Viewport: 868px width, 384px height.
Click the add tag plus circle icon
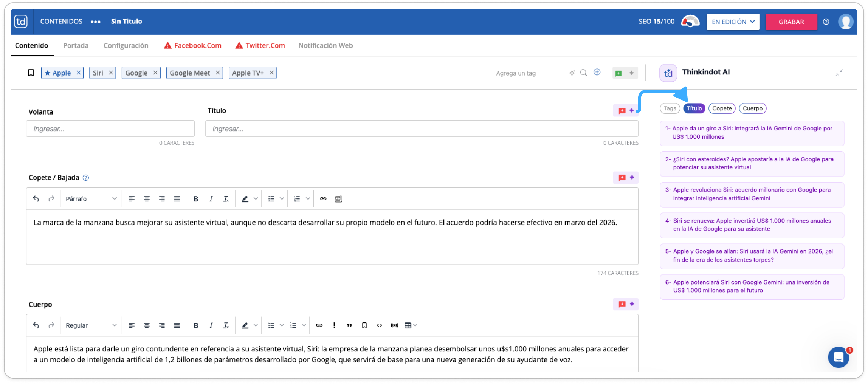(597, 72)
